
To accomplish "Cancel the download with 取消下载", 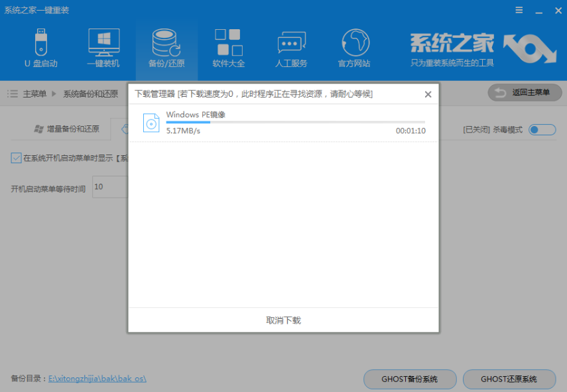I will tap(282, 320).
